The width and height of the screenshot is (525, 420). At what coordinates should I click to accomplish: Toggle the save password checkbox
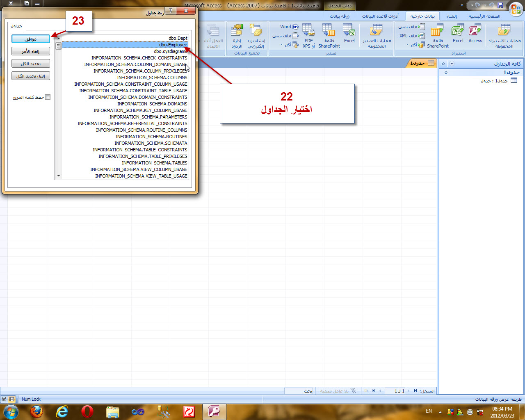(48, 97)
